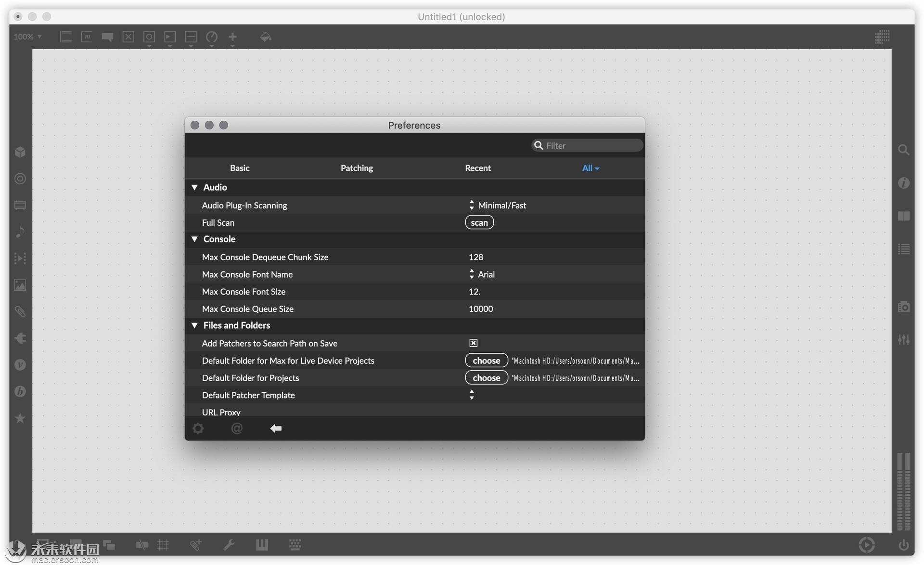Click the left arrow revert icon in Preferences
This screenshot has height=565, width=924.
[276, 428]
